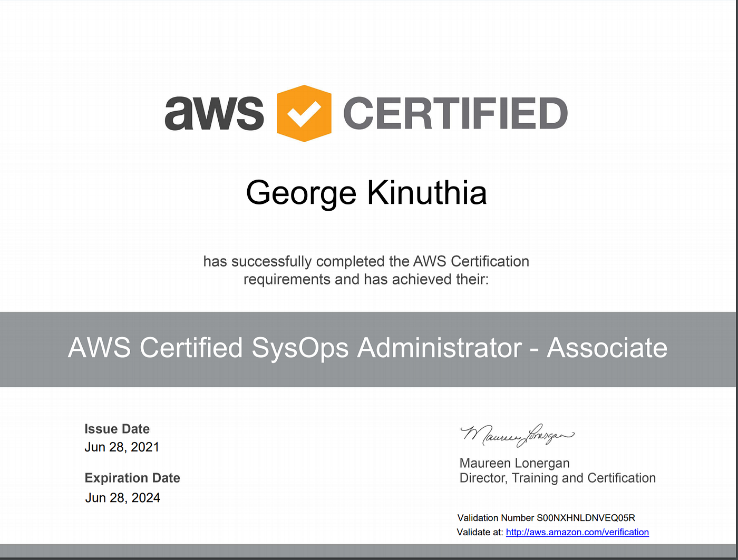The width and height of the screenshot is (738, 560).
Task: Select the issue date "Jun 28, 2021"
Action: tap(122, 447)
